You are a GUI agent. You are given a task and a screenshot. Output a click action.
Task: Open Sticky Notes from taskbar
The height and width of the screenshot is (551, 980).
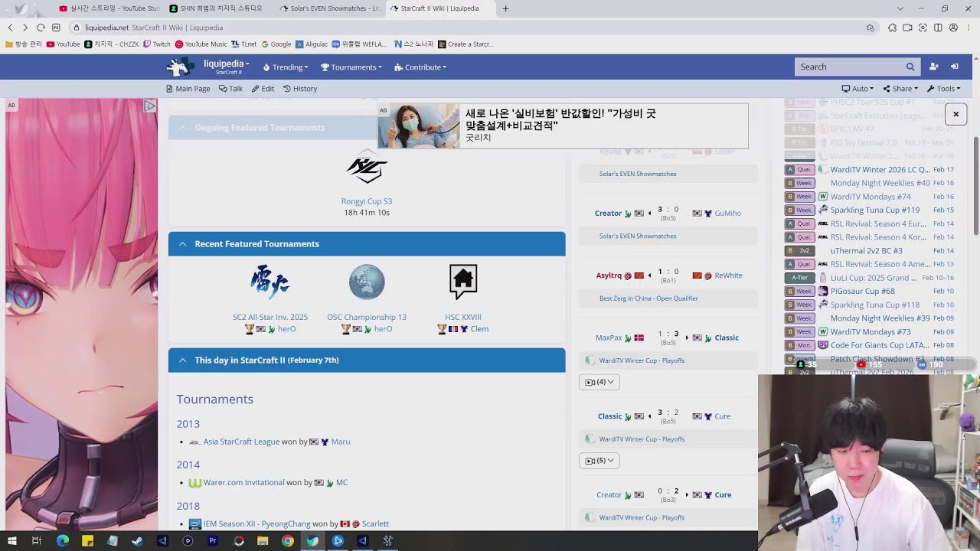(87, 541)
